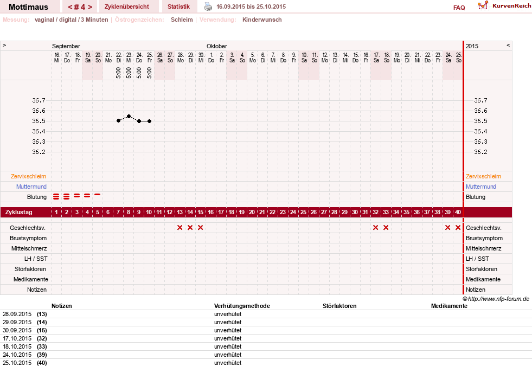Viewport: 532px width, 392px height.
Task: Click the September month label
Action: point(66,46)
